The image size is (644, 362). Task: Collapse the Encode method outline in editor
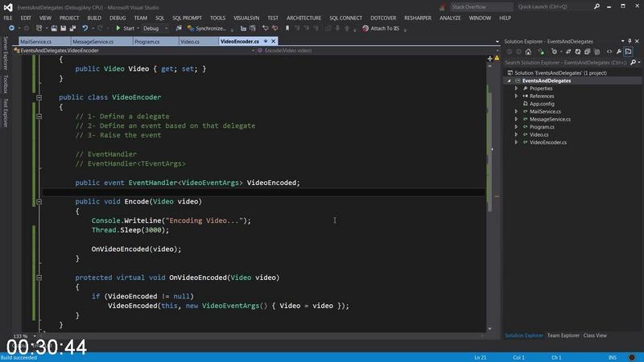(39, 202)
